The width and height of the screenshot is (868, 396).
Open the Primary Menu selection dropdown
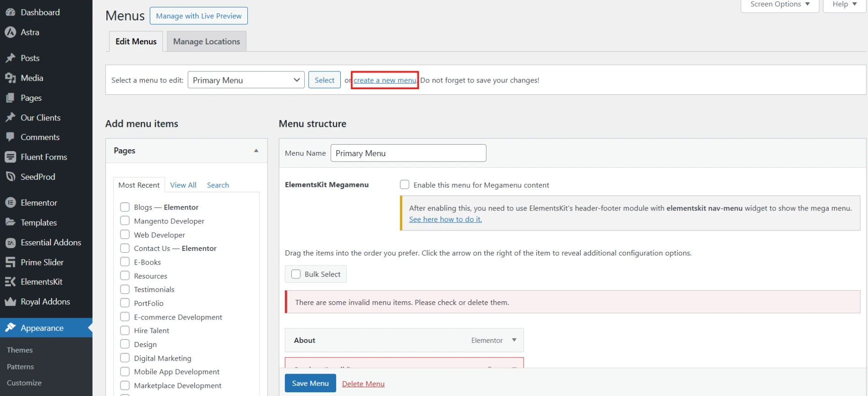pos(246,80)
